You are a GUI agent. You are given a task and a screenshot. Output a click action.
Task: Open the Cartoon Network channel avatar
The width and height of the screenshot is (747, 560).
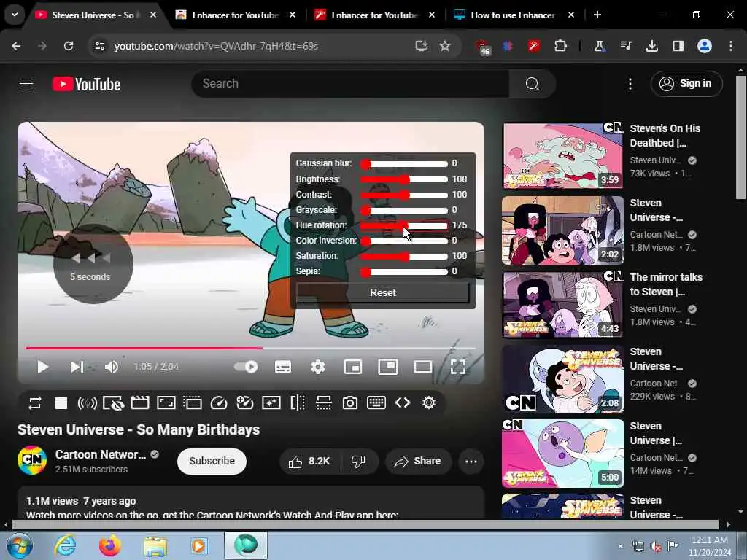click(32, 461)
